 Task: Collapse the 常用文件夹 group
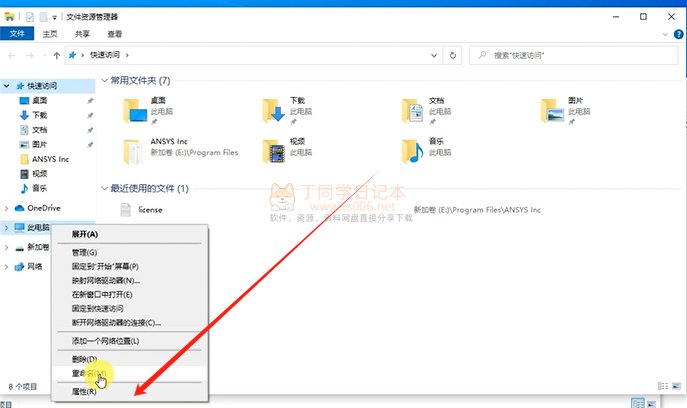[104, 81]
